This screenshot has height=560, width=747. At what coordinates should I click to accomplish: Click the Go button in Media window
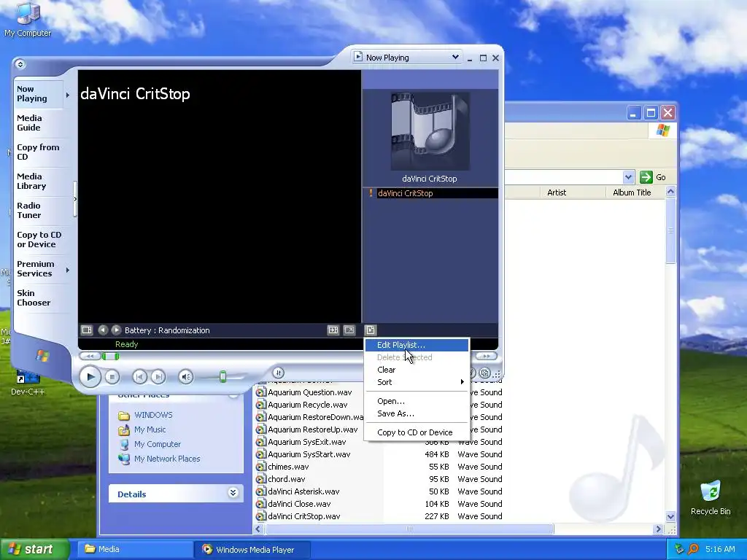coord(653,177)
